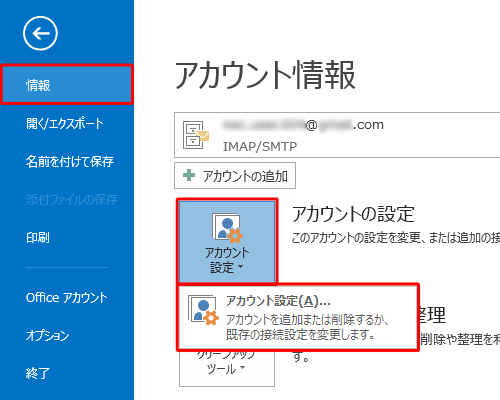Click the person-gear icon in the アカウント設定(A) menu entry
Image resolution: width=500 pixels, height=400 pixels.
pos(203,310)
